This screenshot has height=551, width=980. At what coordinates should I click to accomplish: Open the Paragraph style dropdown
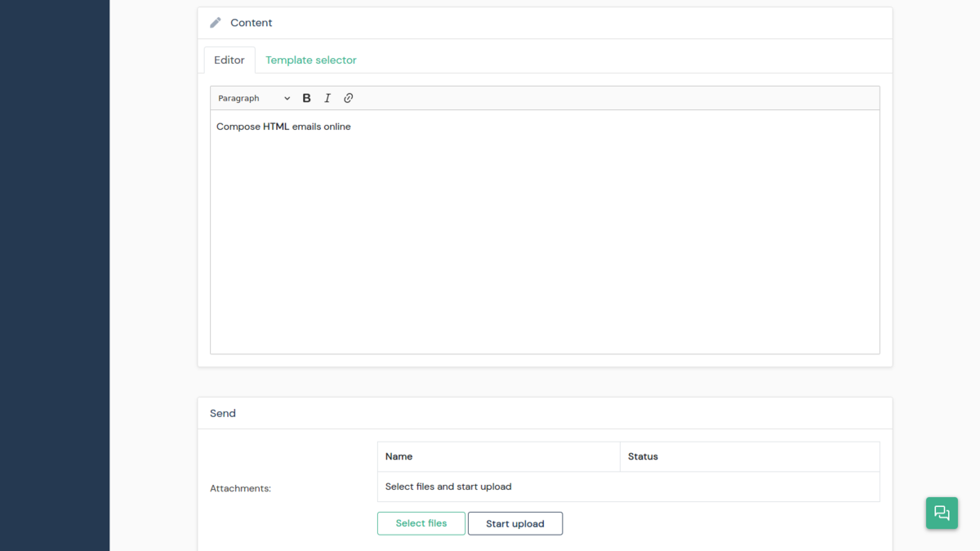pyautogui.click(x=254, y=98)
